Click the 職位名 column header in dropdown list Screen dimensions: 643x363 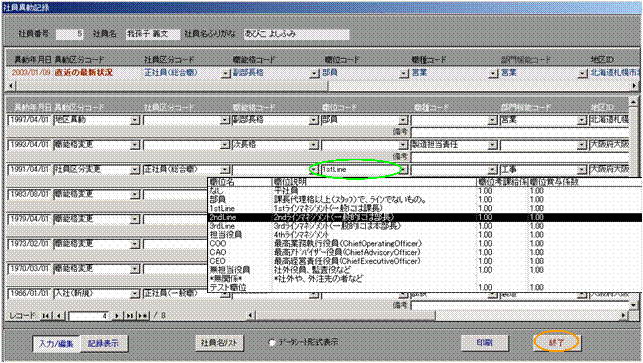[x=222, y=182]
